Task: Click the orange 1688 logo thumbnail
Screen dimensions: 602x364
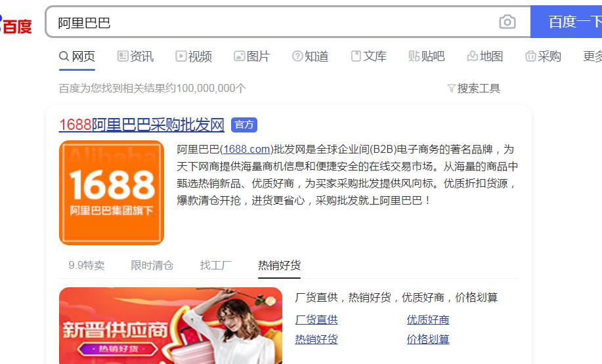Action: 112,193
